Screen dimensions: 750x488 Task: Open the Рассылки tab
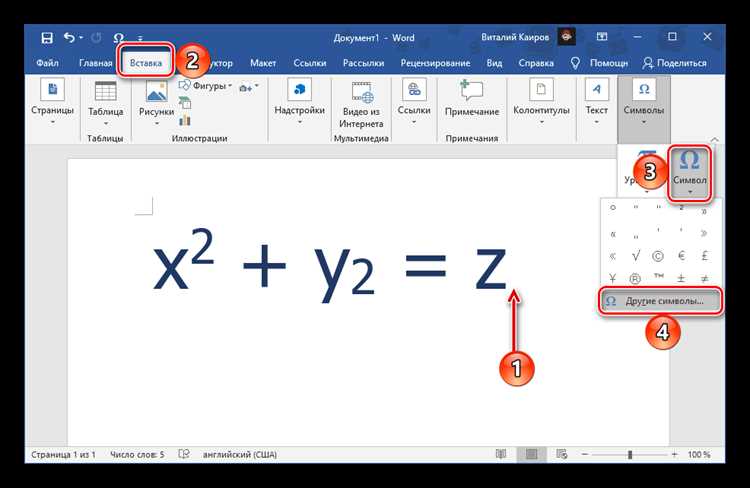pos(364,63)
